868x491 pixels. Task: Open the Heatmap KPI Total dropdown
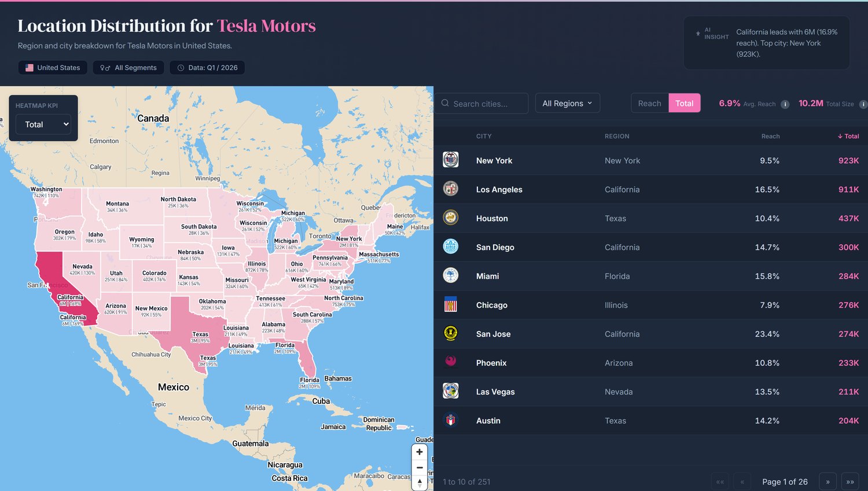(x=43, y=124)
